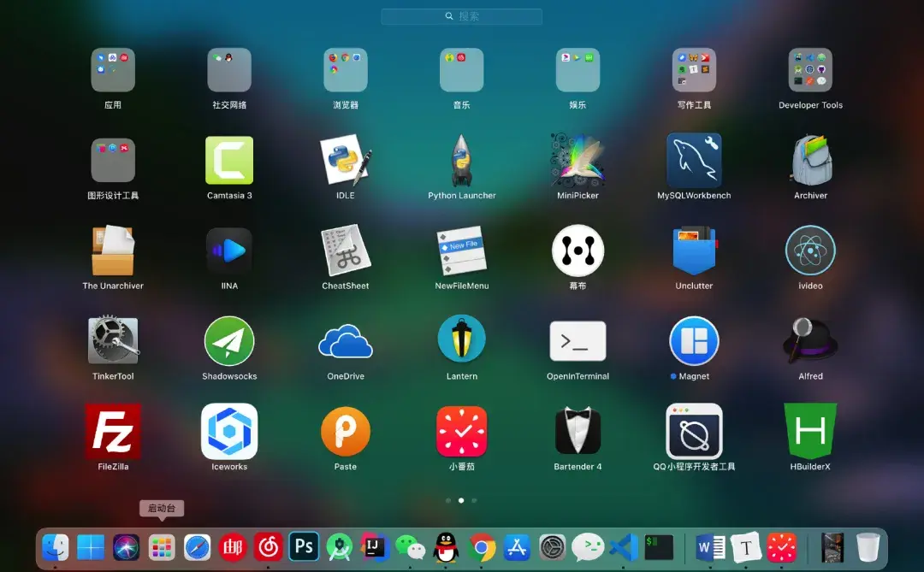Click the Launchpad search field
The height and width of the screenshot is (572, 924).
tap(461, 16)
